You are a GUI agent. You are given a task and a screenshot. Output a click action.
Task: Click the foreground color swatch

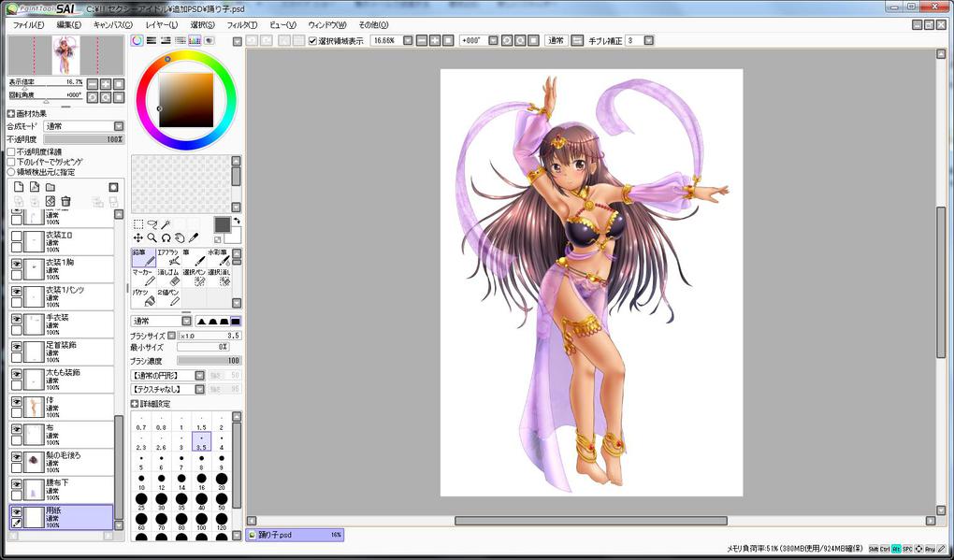[222, 225]
